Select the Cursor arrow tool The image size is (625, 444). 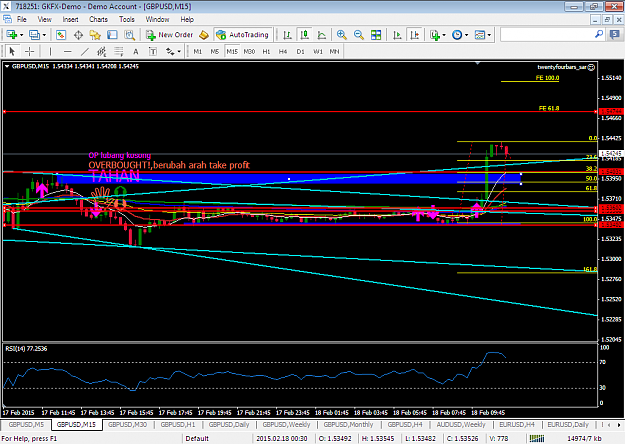coord(12,51)
